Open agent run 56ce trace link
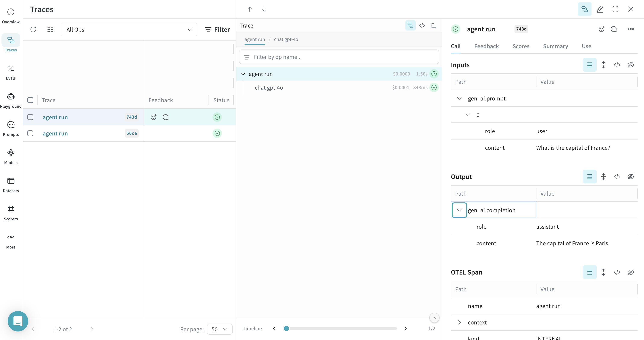The height and width of the screenshot is (340, 644). pyautogui.click(x=55, y=133)
